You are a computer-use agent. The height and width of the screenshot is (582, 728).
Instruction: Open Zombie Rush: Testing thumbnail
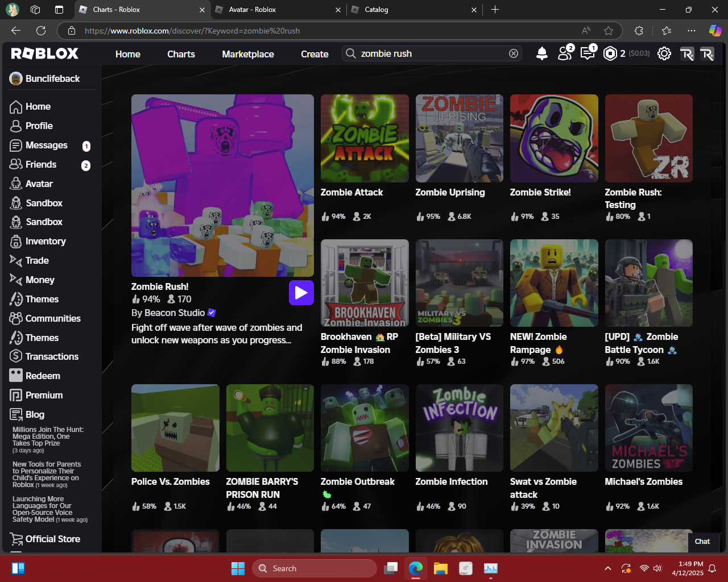[x=649, y=138]
